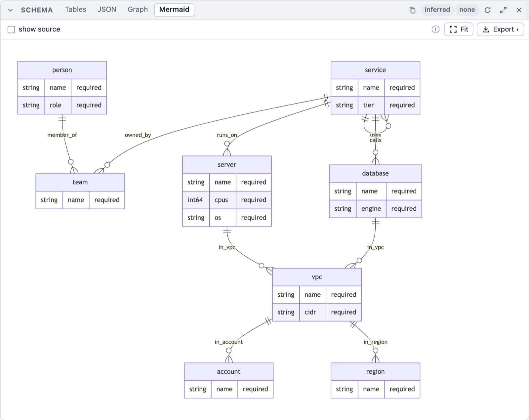529x420 pixels.
Task: Click the service entity header
Action: pyautogui.click(x=375, y=70)
